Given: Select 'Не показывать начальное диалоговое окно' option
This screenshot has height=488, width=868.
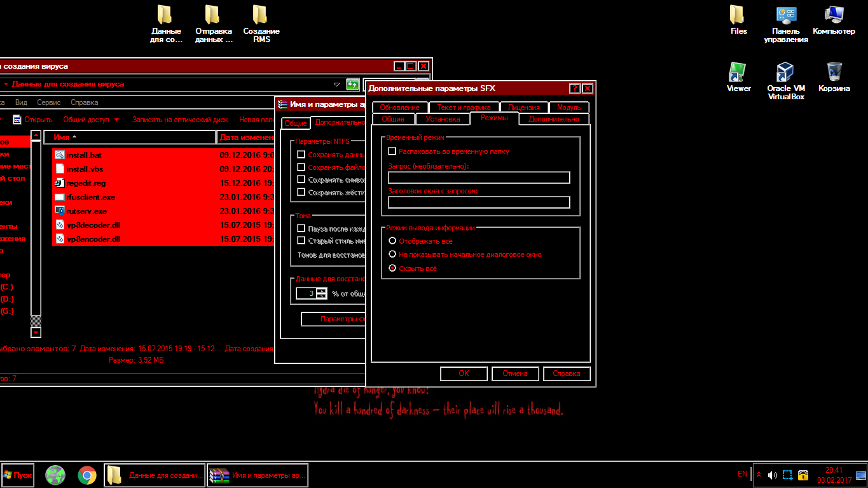Looking at the screenshot, I should [392, 254].
